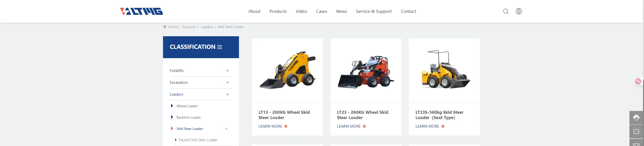Click the globe language icon
644x146 pixels.
519,11
